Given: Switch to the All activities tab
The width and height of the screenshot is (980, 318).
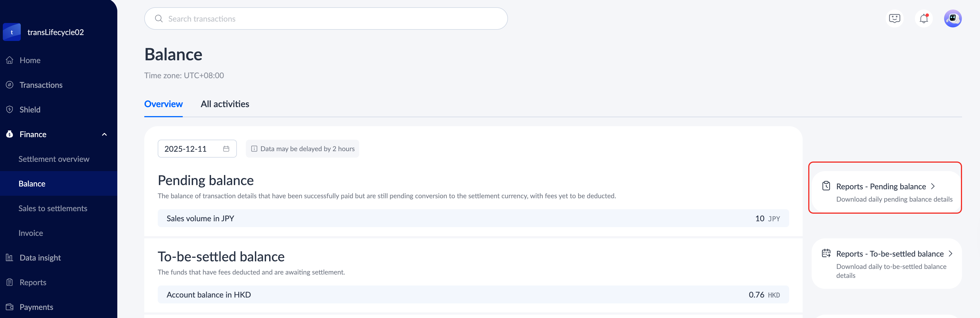Looking at the screenshot, I should (225, 104).
